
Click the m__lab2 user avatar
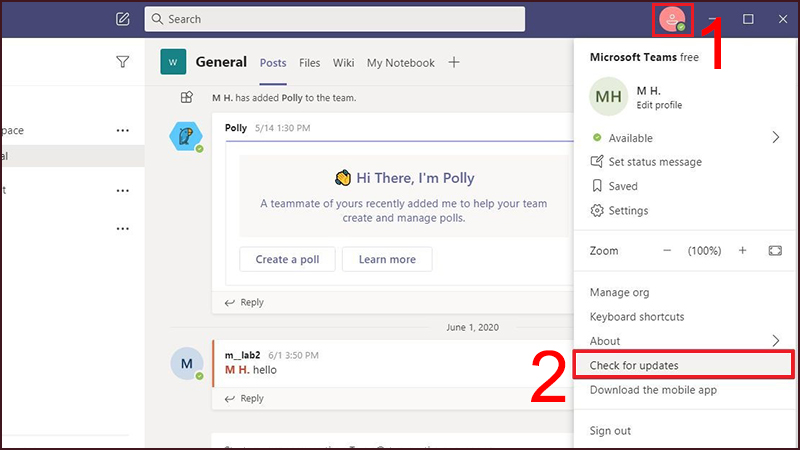187,363
